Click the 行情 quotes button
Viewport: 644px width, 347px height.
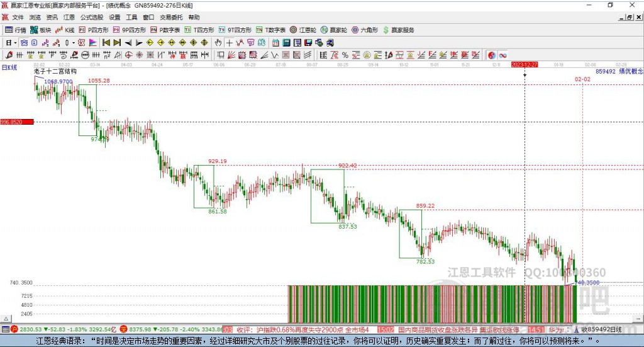click(16, 30)
